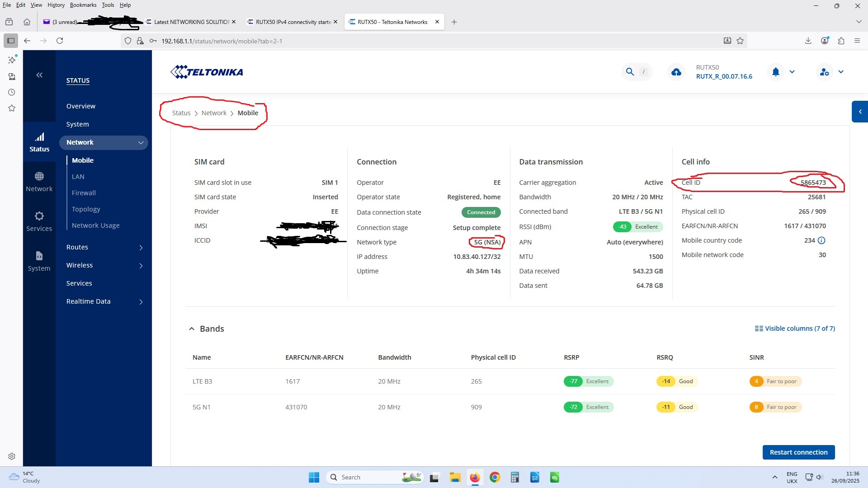Expand the Wireless submenu
Screen dimensions: 868x488
click(141, 266)
